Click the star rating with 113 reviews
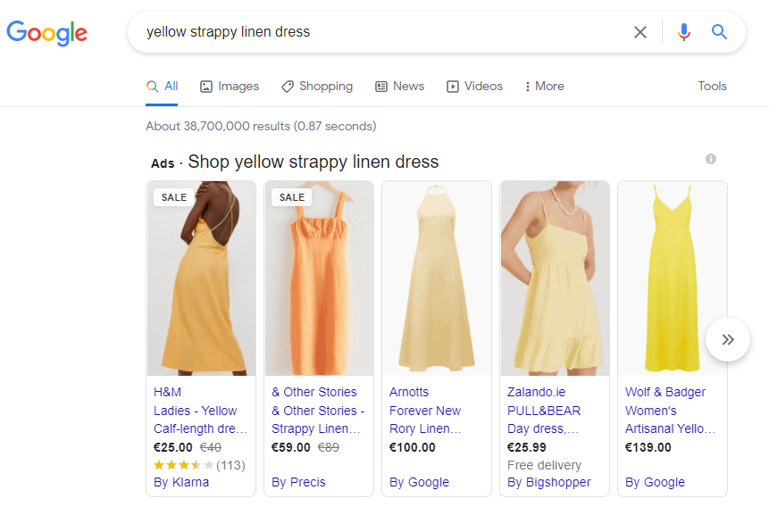Screen dimensions: 769x532 click(199, 465)
